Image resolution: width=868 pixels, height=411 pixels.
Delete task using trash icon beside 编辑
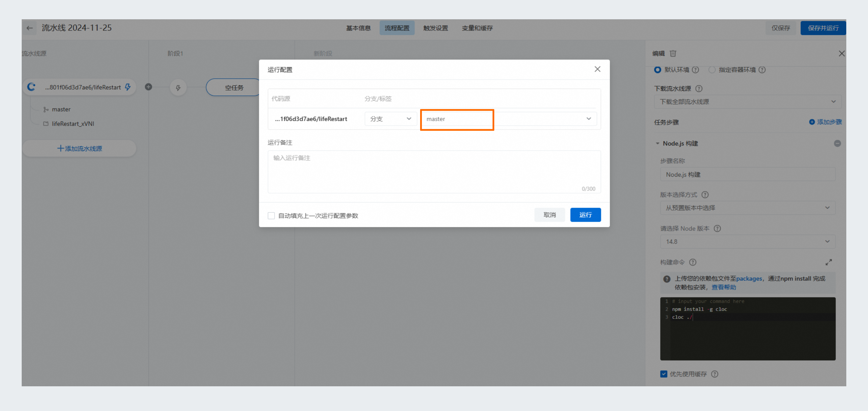[x=673, y=53]
